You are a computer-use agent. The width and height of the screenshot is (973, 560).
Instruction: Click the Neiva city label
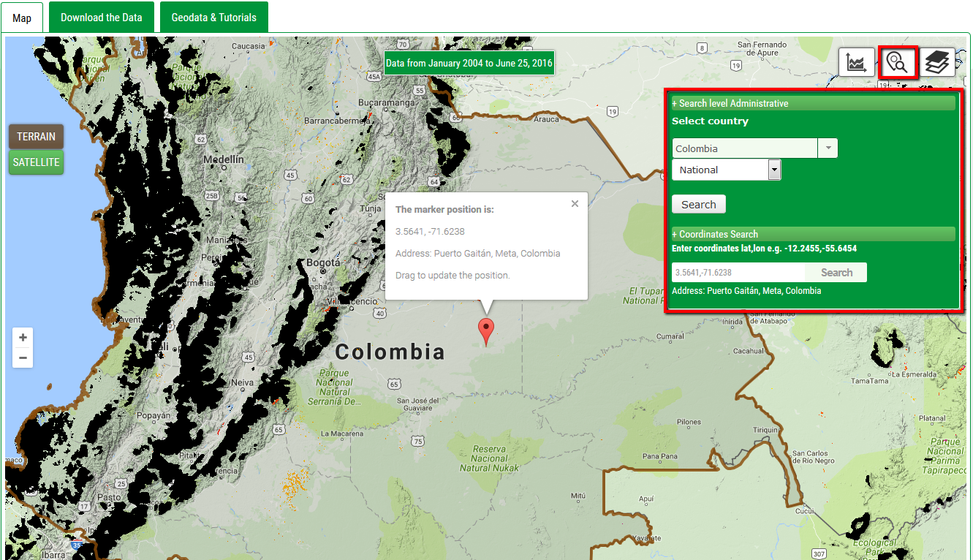243,382
